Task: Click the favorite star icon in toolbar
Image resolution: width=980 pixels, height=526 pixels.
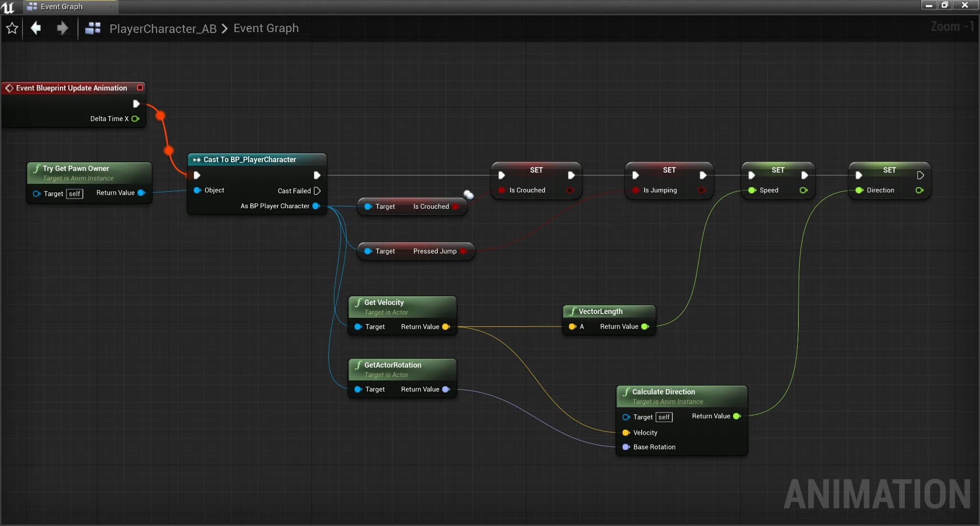Action: pyautogui.click(x=12, y=28)
